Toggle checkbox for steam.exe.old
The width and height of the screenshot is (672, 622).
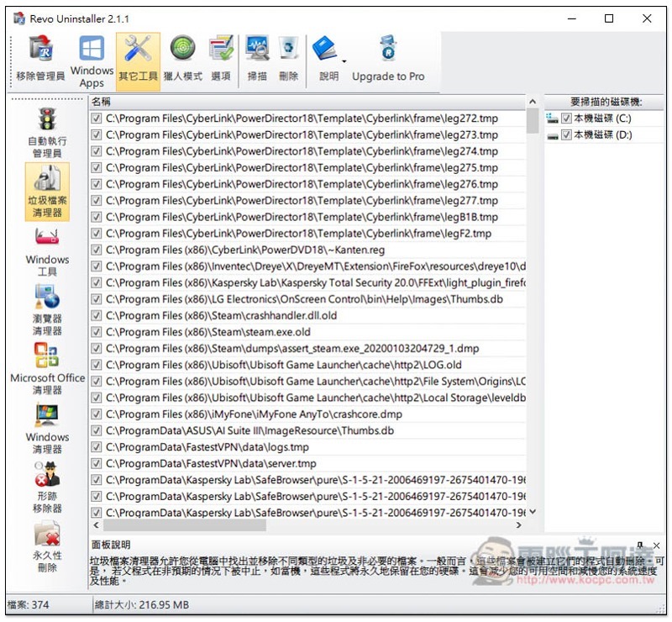pos(97,332)
